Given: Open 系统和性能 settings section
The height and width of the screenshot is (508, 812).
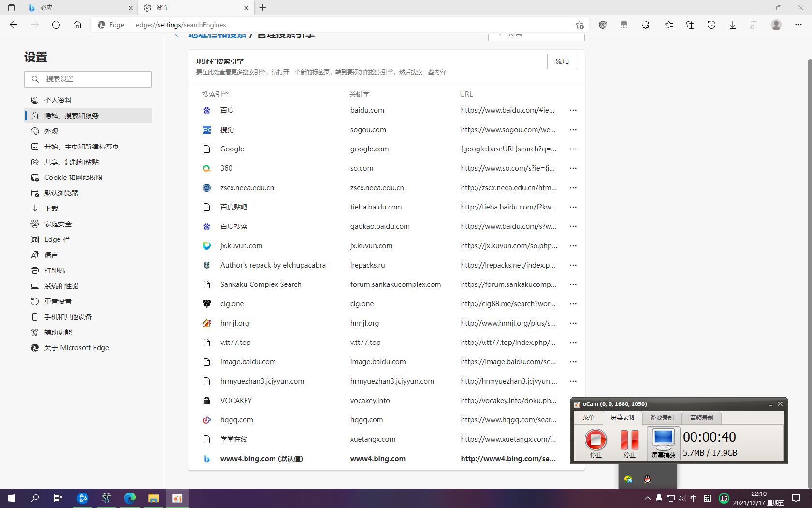Looking at the screenshot, I should click(x=88, y=286).
